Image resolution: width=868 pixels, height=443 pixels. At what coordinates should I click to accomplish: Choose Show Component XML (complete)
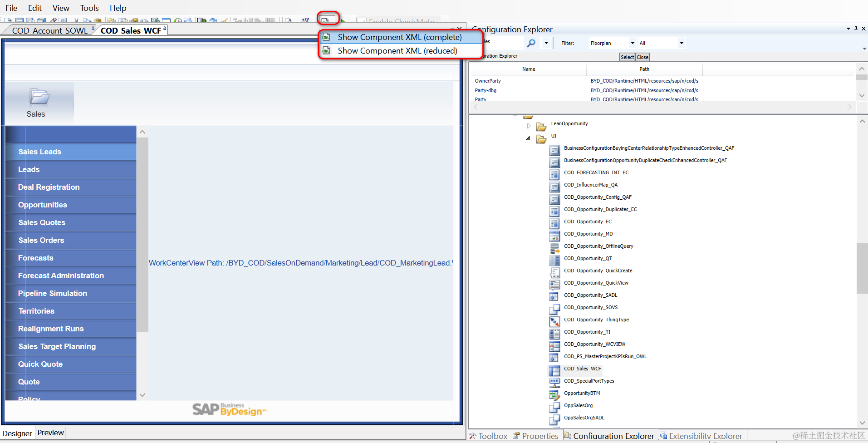coord(401,37)
